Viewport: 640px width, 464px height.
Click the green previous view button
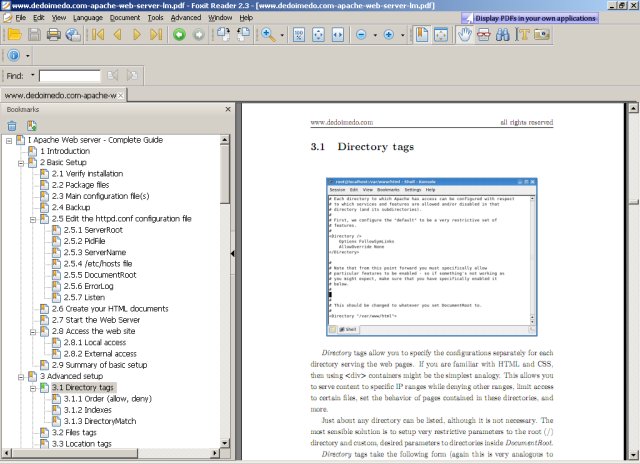coord(179,35)
